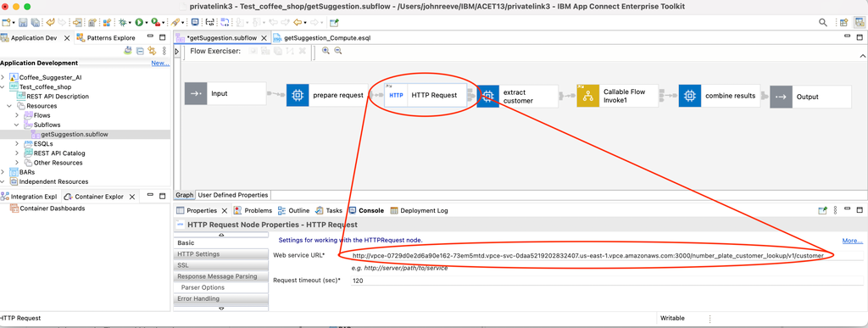
Task: Click the Link with Editor icon in Application Development
Action: pos(152,51)
